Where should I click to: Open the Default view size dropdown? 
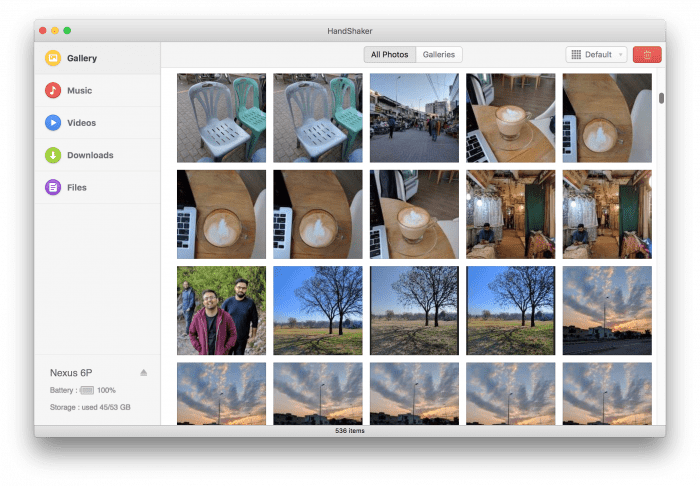click(597, 55)
